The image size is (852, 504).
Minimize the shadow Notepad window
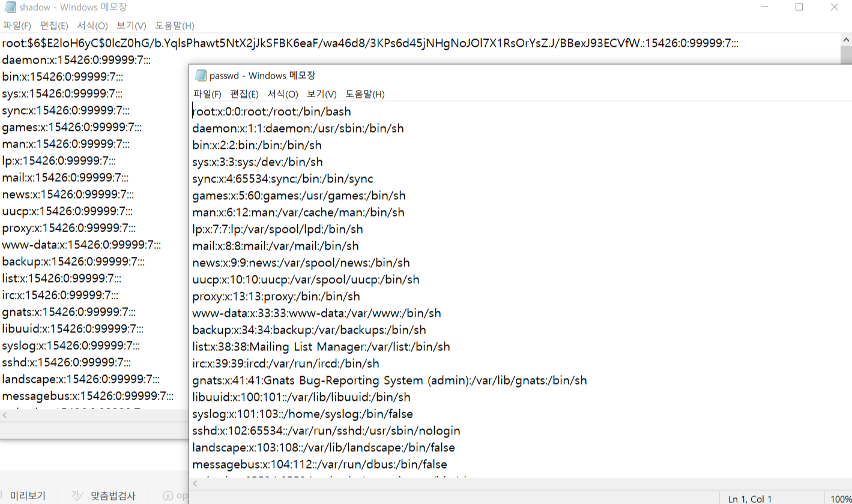(763, 7)
